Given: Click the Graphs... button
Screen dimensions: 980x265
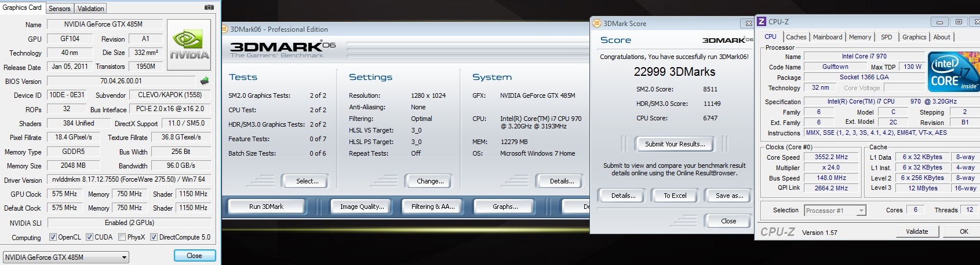Looking at the screenshot, I should coord(505,207).
